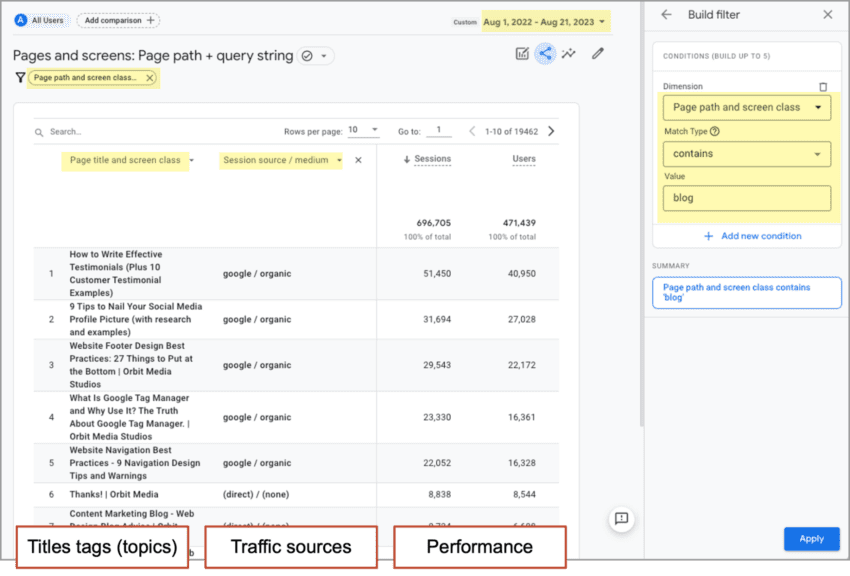Viewport: 850px width, 576px height.
Task: Open the customize report pencil icon
Action: point(598,54)
